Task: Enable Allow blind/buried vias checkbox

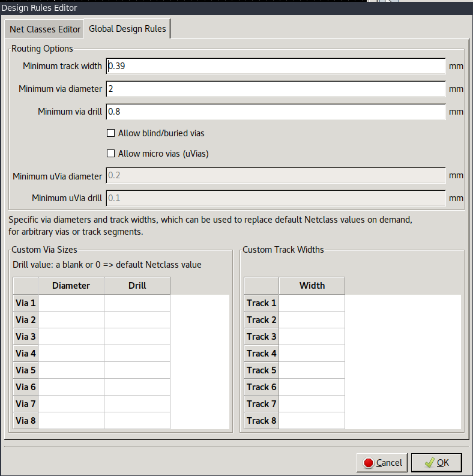Action: click(x=111, y=133)
